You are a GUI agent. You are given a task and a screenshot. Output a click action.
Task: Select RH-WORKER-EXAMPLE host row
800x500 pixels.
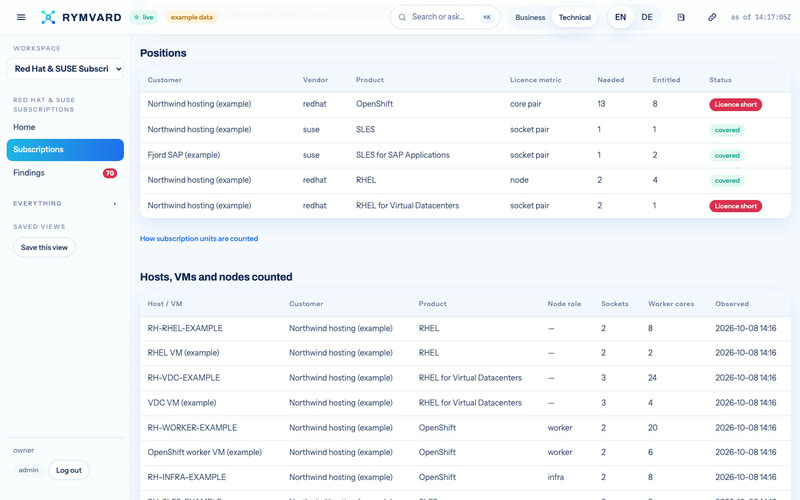pyautogui.click(x=465, y=428)
